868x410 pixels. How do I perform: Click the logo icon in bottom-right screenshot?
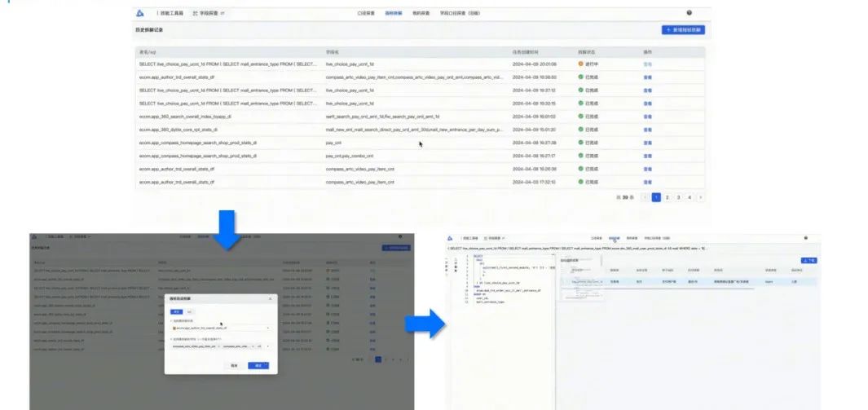tap(451, 238)
